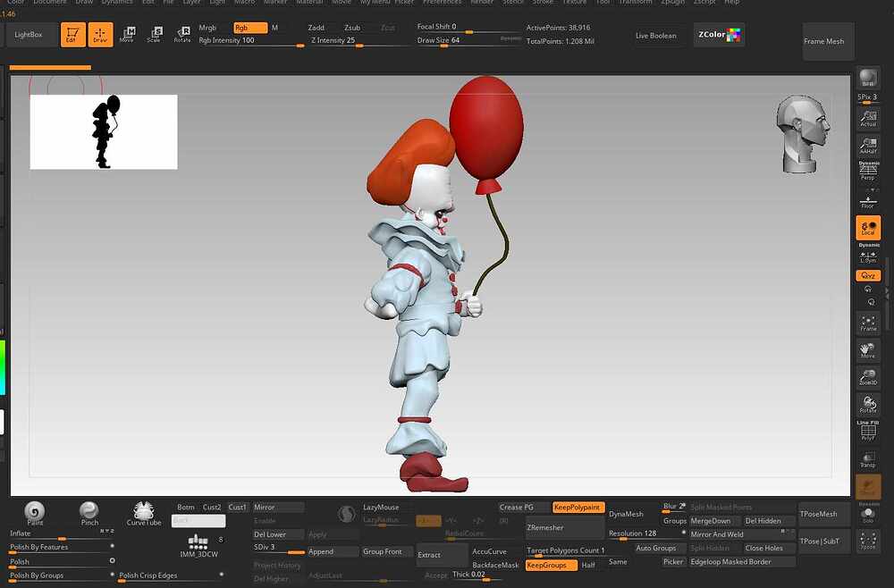894x588 pixels.
Task: Choose the CurveTube brush
Action: point(143,512)
